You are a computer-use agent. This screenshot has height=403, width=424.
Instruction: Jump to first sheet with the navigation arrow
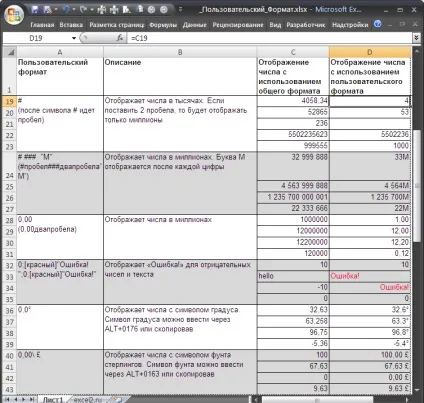point(7,399)
